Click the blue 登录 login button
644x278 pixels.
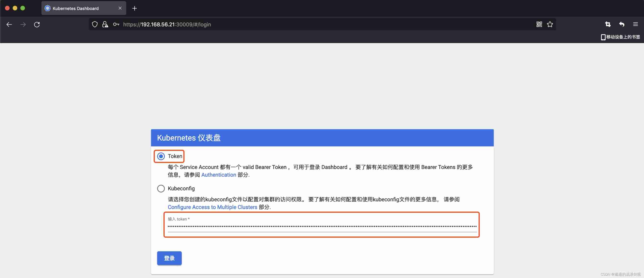click(169, 258)
